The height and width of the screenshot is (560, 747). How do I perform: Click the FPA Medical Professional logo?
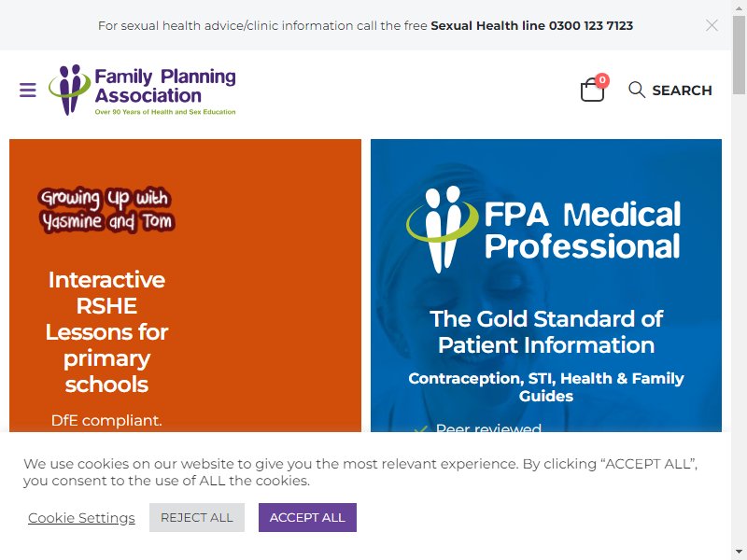543,229
